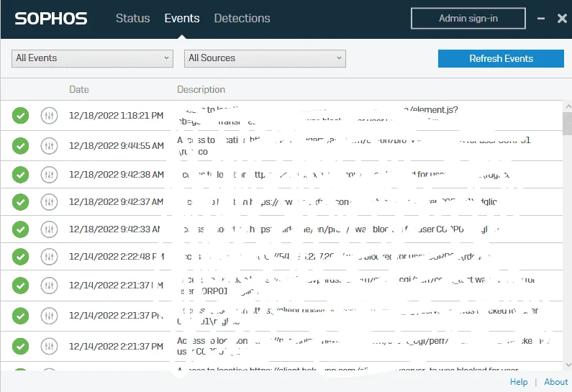Viewport: 572px width, 392px height.
Task: Select date 12/18/2022 9:42:37 AM
Action: point(116,202)
